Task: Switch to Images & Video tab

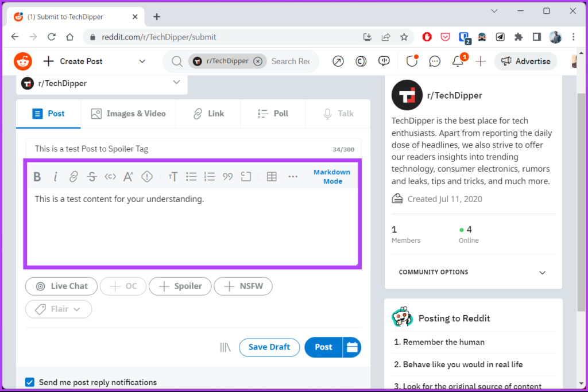Action: [128, 114]
